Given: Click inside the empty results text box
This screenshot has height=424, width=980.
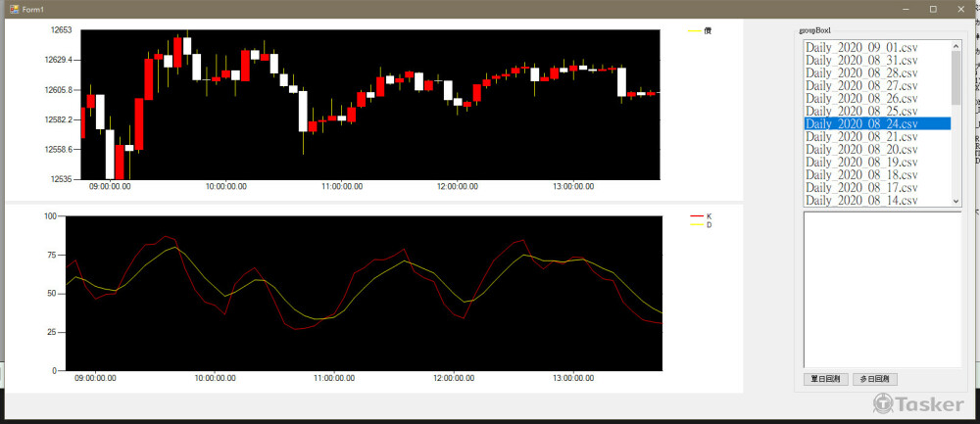Looking at the screenshot, I should point(882,289).
